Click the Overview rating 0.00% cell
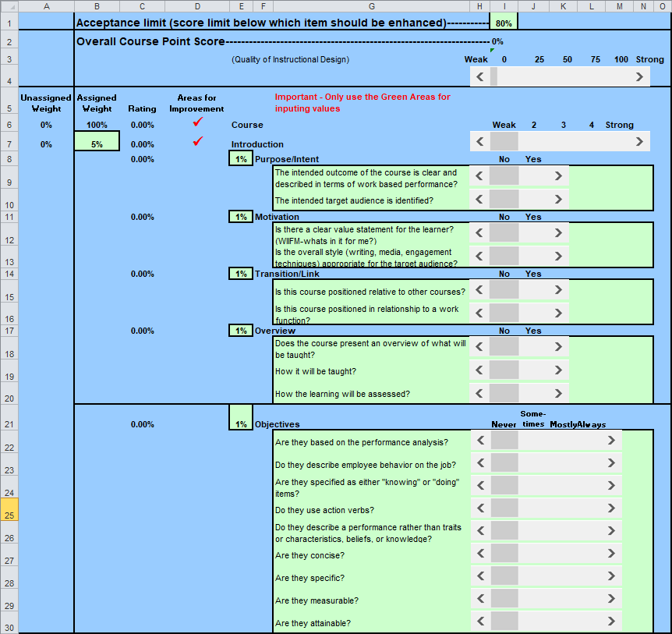672x634 pixels. pyautogui.click(x=143, y=331)
